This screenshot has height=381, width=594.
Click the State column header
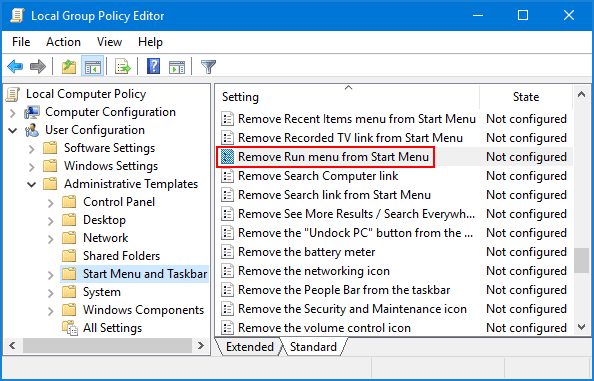coord(526,97)
